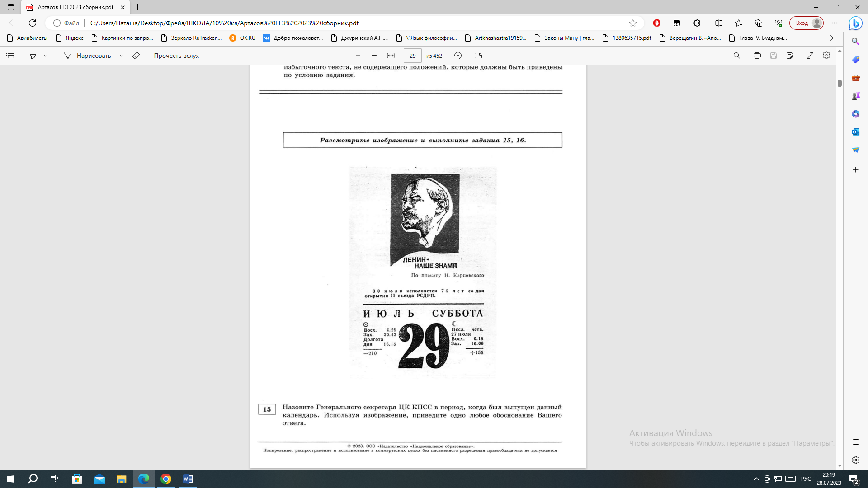Click the page number field showing 29

click(x=412, y=56)
